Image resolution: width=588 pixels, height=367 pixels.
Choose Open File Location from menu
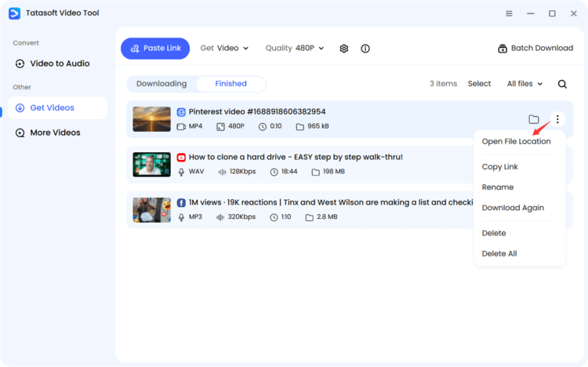[x=516, y=141]
